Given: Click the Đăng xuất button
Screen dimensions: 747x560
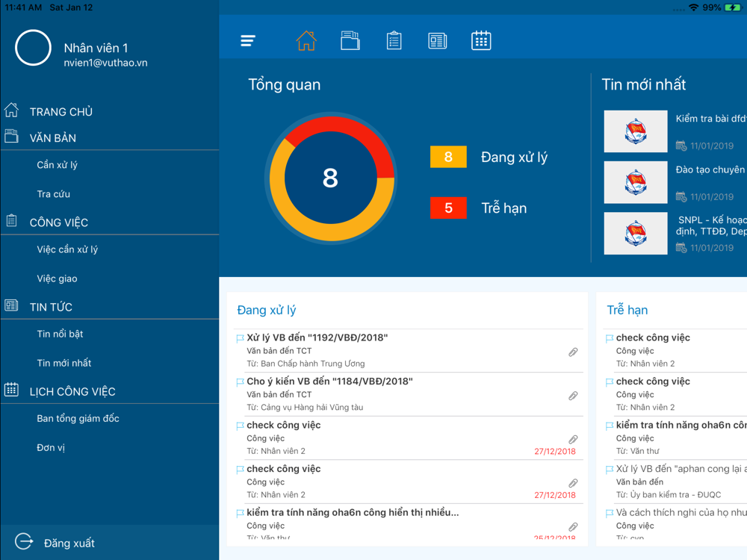Looking at the screenshot, I should click(x=69, y=543).
